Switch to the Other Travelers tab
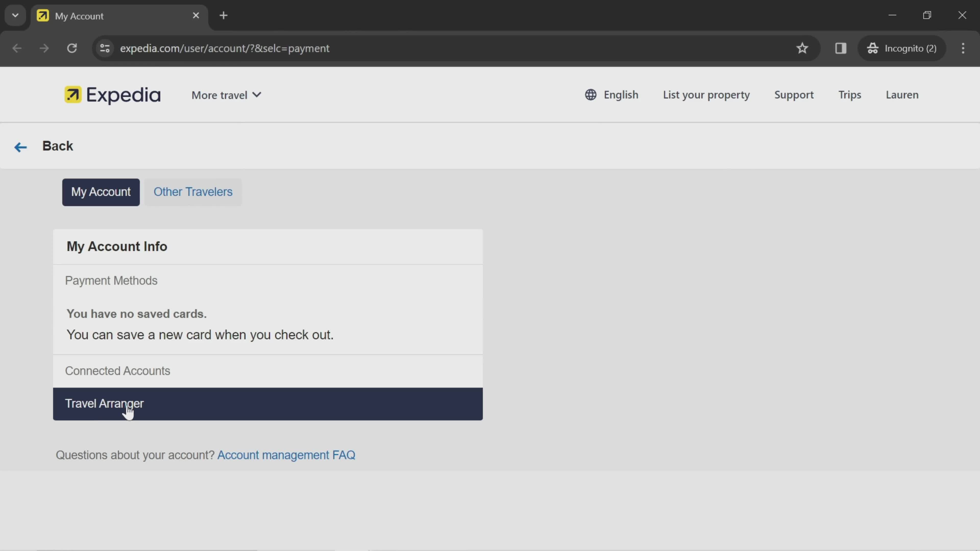Screen dimensions: 980x551 coord(193,192)
